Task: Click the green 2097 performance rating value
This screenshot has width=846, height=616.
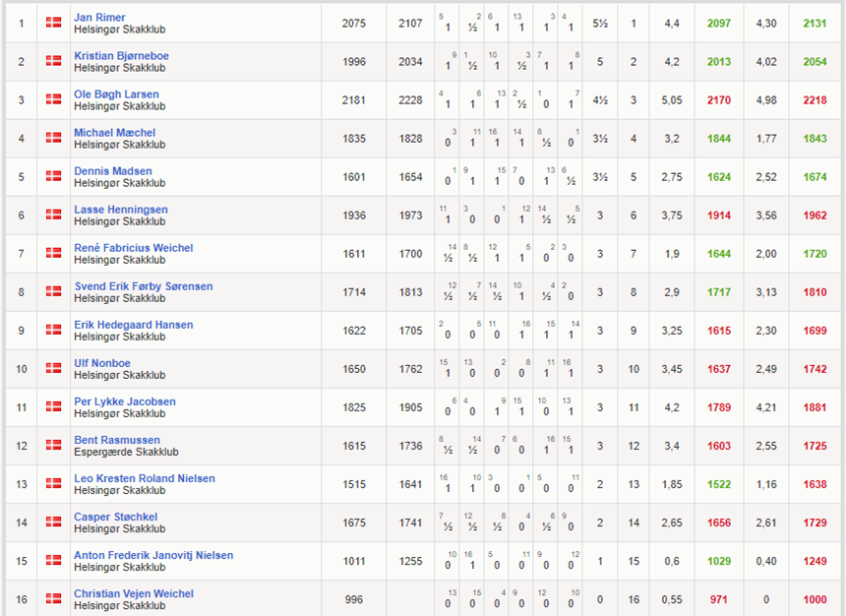Action: [x=719, y=24]
